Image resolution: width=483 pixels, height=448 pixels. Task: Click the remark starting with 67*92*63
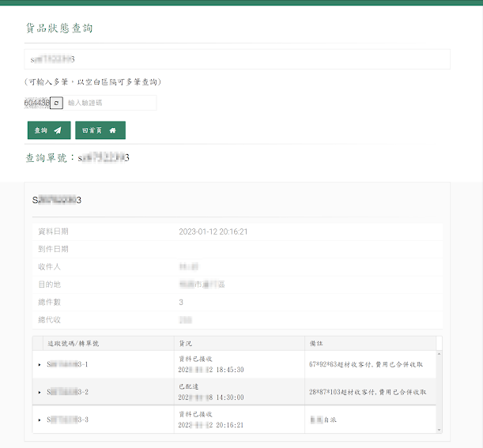[x=366, y=364]
